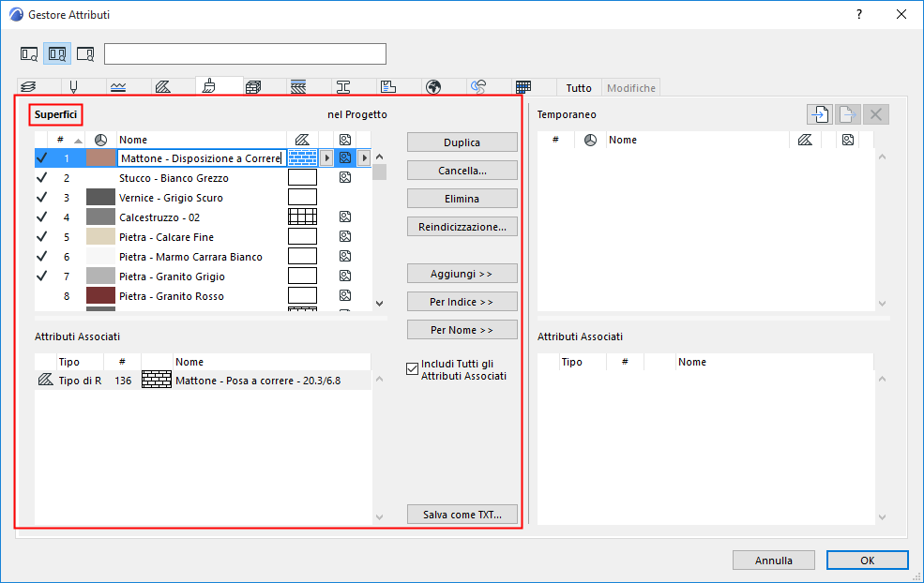This screenshot has height=583, width=924.
Task: Click texture icon of Calcestruzzo - 02
Action: pyautogui.click(x=345, y=217)
